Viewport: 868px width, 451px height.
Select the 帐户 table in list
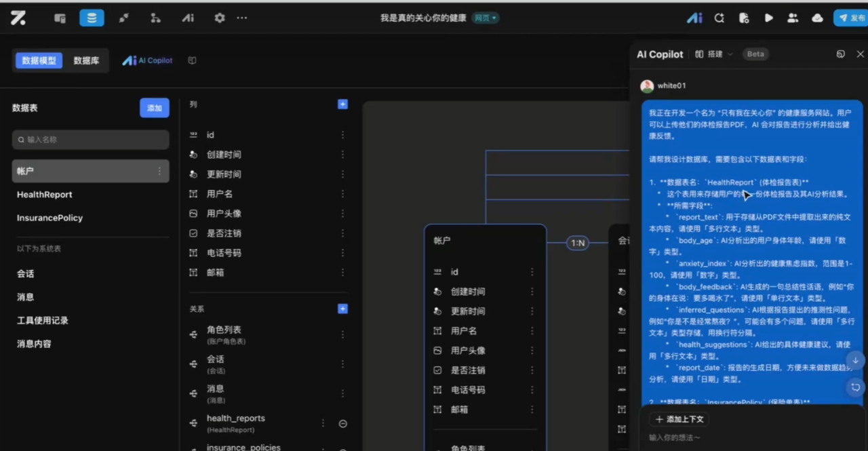(90, 171)
